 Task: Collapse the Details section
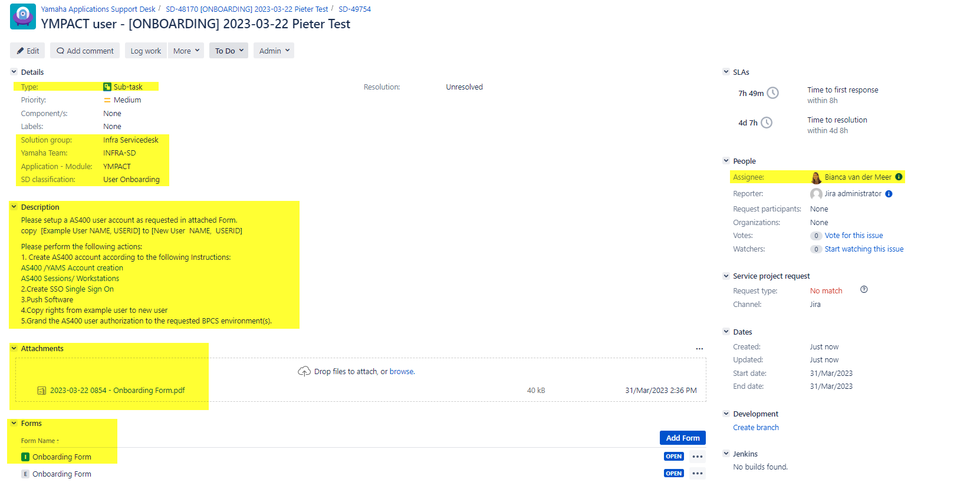(x=14, y=72)
